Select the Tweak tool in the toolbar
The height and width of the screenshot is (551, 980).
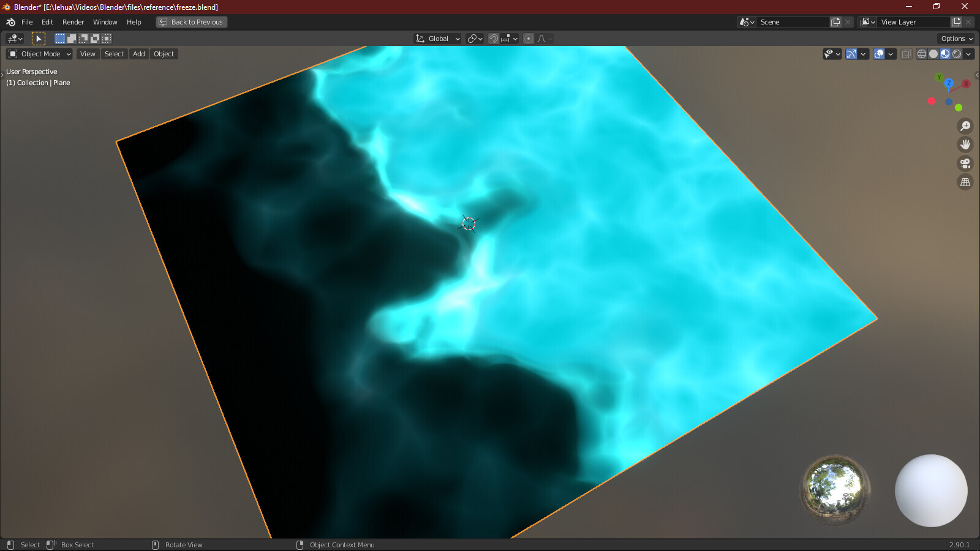pyautogui.click(x=39, y=38)
